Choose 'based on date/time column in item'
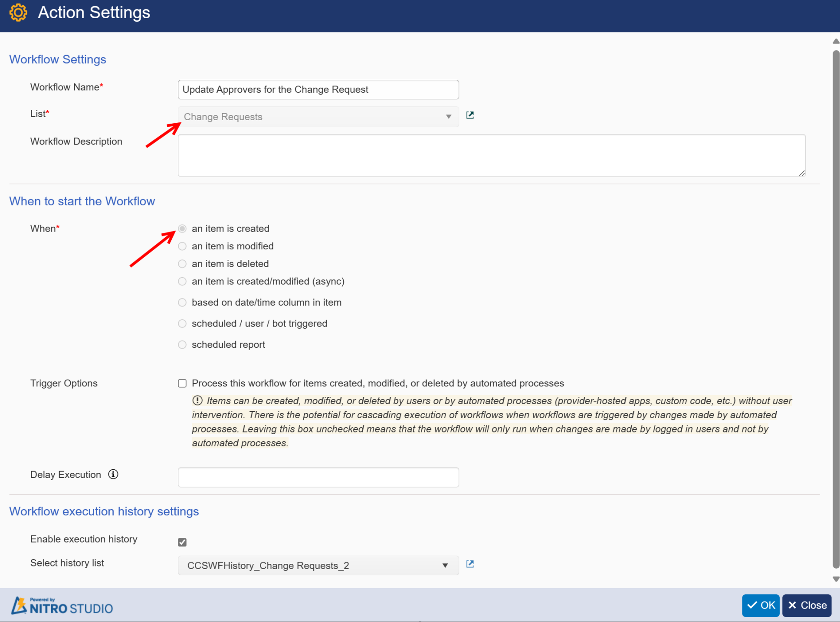 pyautogui.click(x=182, y=302)
